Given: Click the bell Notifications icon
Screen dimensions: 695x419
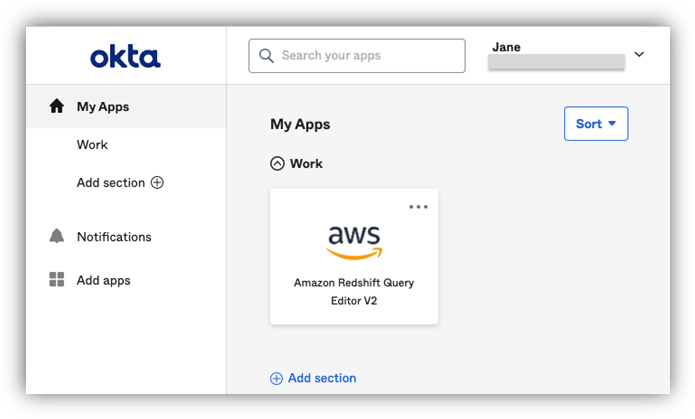Looking at the screenshot, I should click(x=57, y=237).
